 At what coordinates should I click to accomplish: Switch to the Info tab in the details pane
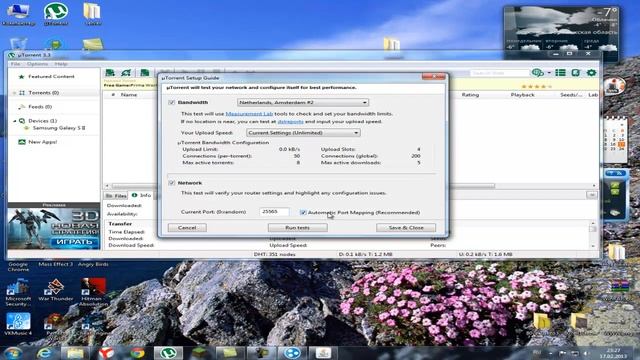coord(142,196)
